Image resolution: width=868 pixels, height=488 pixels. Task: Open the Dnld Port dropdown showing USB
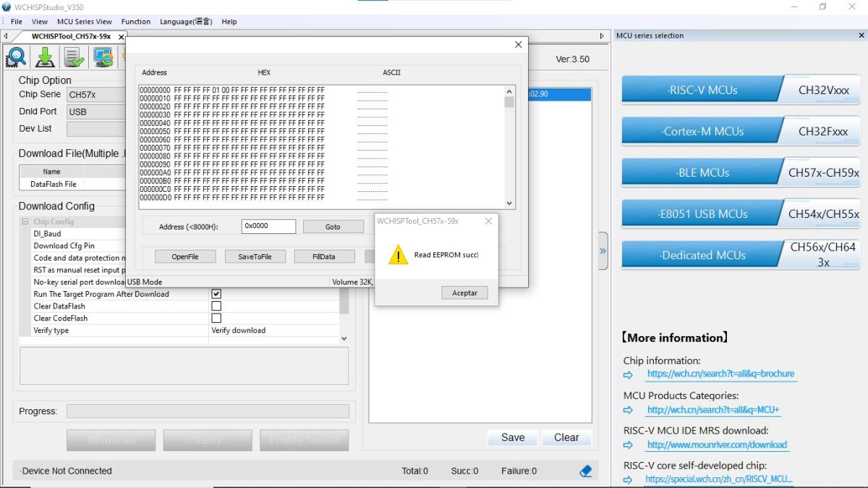point(96,112)
